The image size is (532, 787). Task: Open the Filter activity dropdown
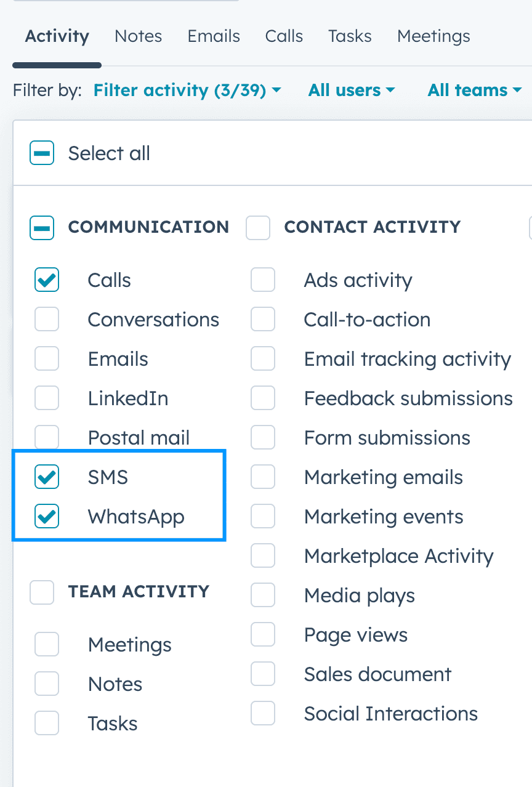click(187, 91)
